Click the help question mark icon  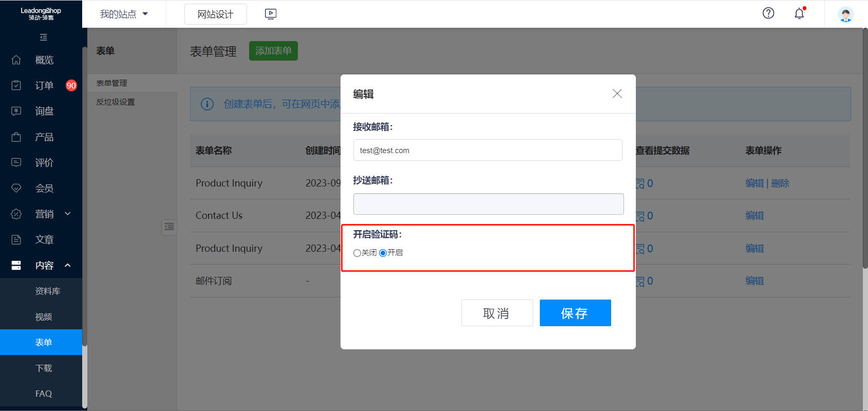768,13
